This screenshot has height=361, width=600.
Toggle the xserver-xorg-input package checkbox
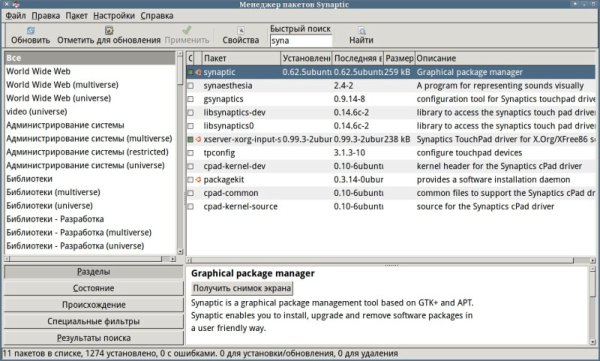(x=191, y=139)
